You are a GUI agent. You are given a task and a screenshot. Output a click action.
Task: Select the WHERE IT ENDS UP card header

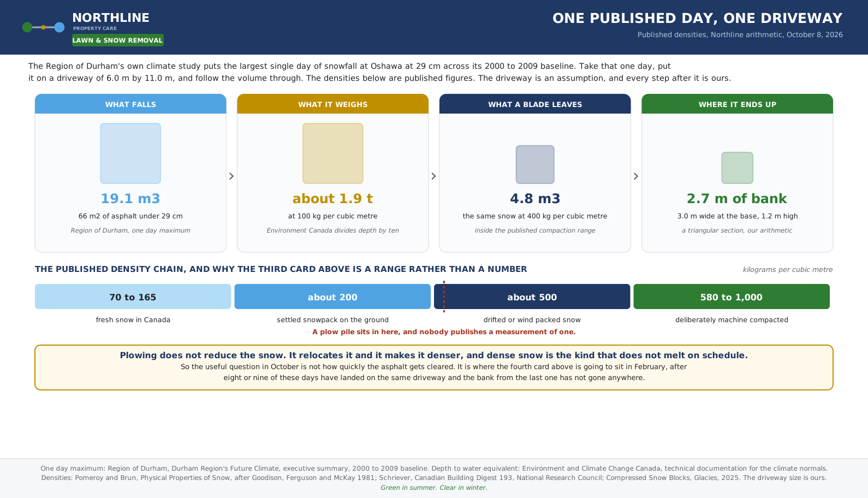pos(738,104)
